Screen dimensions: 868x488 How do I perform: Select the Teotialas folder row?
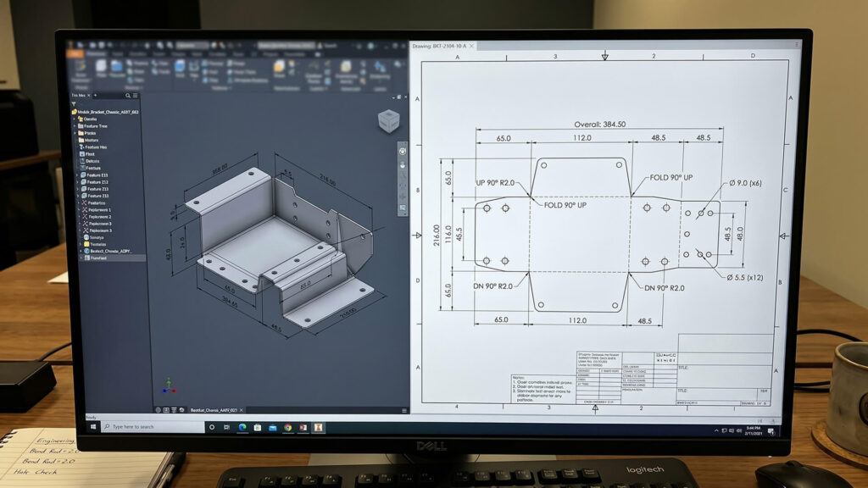pos(94,244)
